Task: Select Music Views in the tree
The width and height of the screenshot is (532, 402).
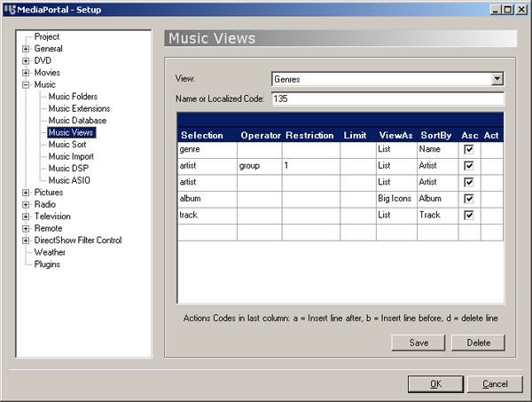Action: click(71, 132)
